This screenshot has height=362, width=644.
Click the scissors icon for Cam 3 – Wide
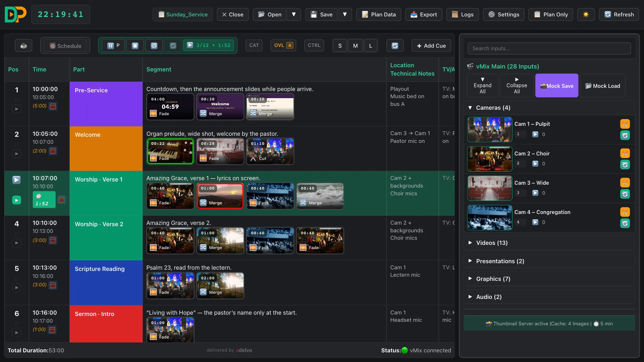pos(625,183)
